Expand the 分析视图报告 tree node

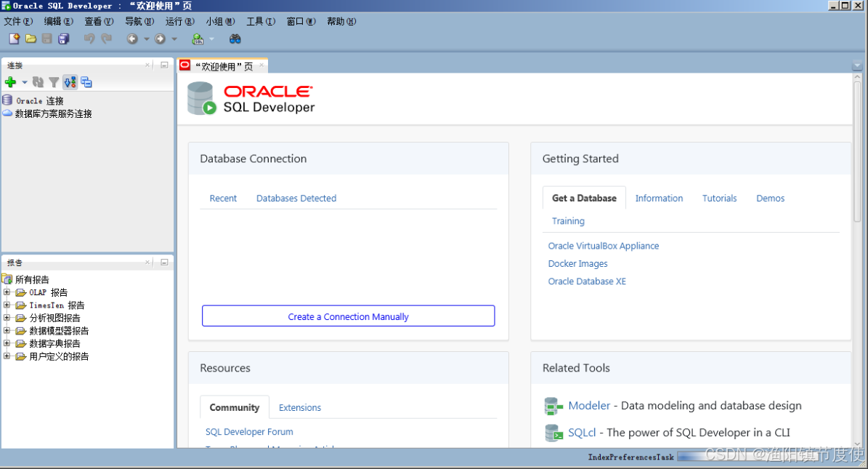point(7,317)
